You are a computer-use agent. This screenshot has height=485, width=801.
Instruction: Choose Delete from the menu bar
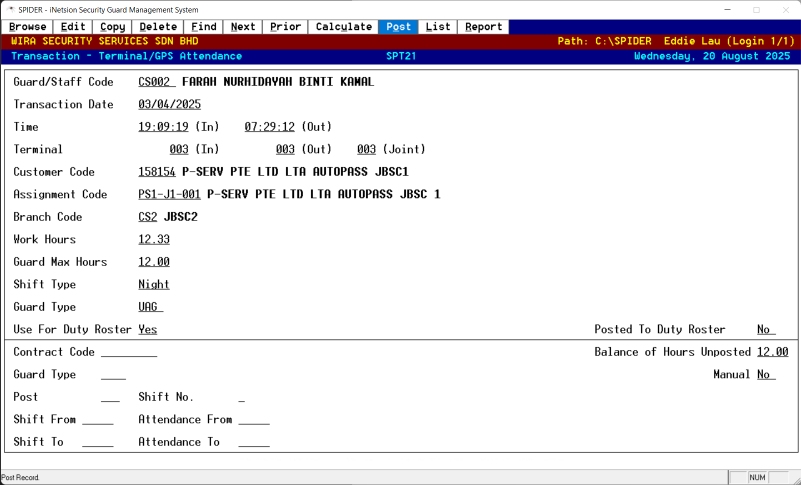pos(158,27)
